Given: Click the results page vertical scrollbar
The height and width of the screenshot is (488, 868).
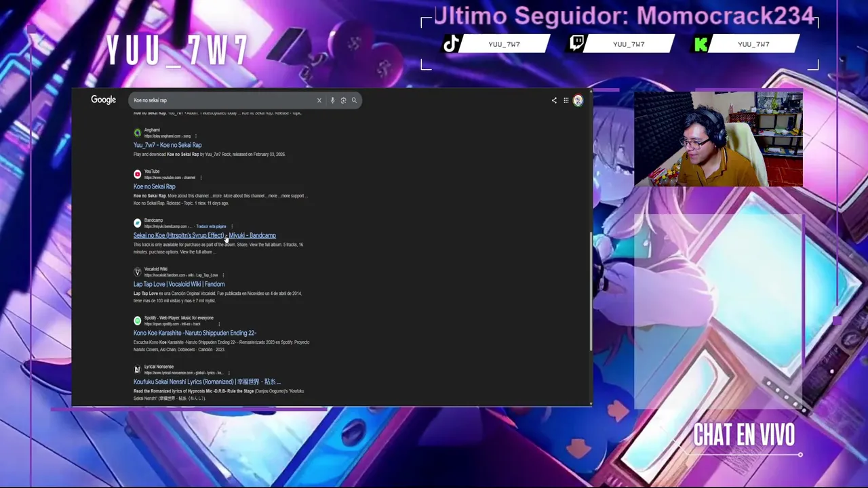Looking at the screenshot, I should click(591, 293).
